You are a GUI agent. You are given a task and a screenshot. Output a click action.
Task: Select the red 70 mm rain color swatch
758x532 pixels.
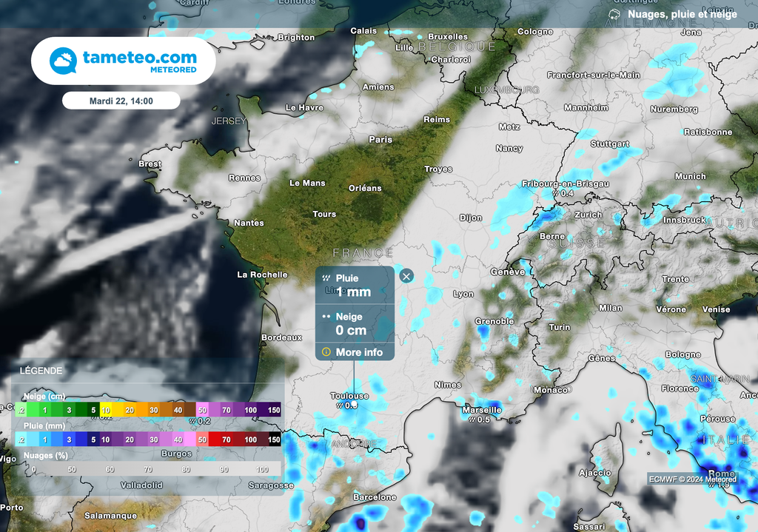pos(226,439)
